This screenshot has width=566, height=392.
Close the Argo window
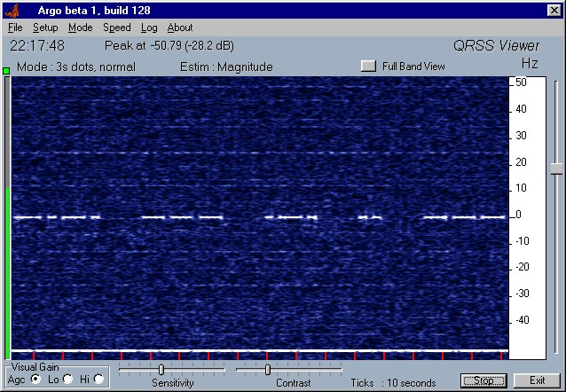[x=554, y=10]
